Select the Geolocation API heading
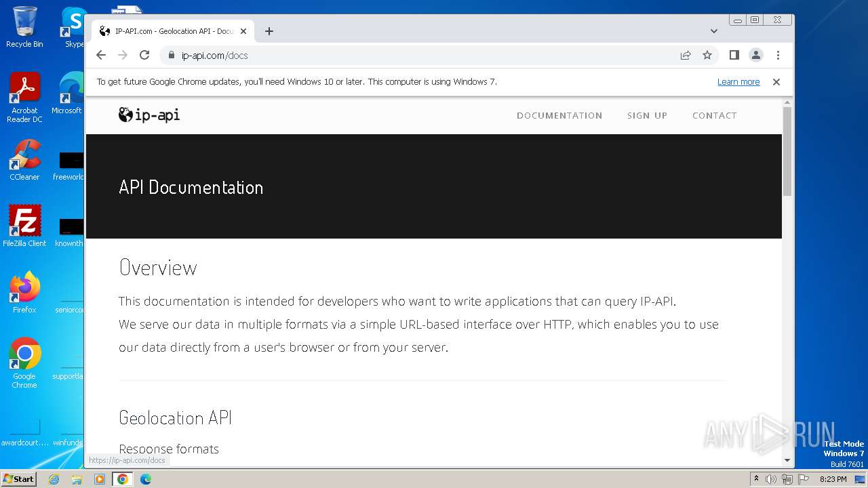The height and width of the screenshot is (488, 868). click(175, 418)
